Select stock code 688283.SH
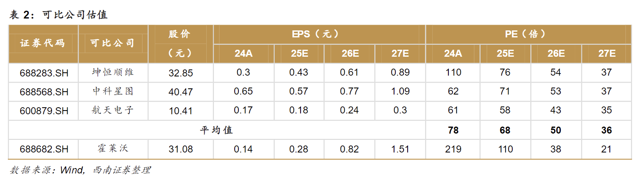644x180 pixels. point(44,73)
